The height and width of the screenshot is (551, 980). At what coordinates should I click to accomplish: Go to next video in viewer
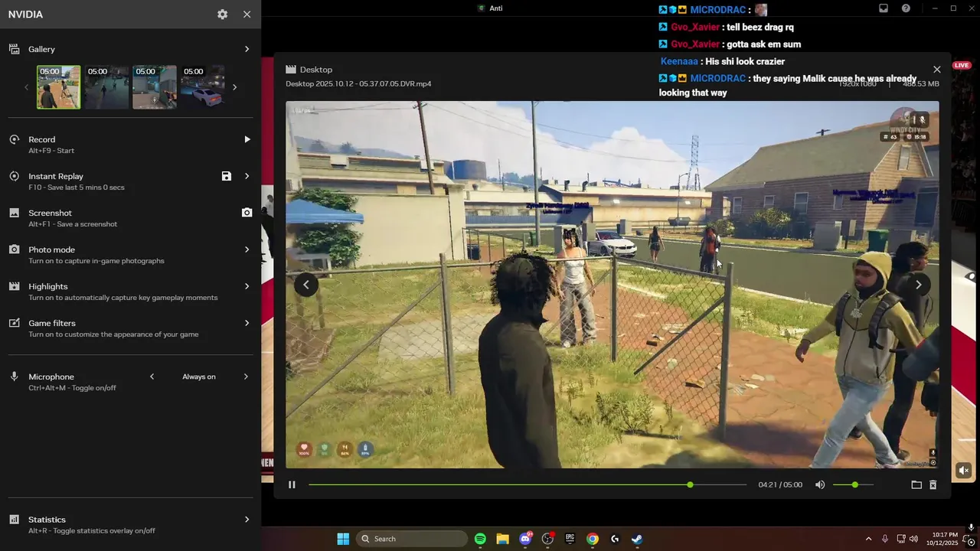coord(919,285)
